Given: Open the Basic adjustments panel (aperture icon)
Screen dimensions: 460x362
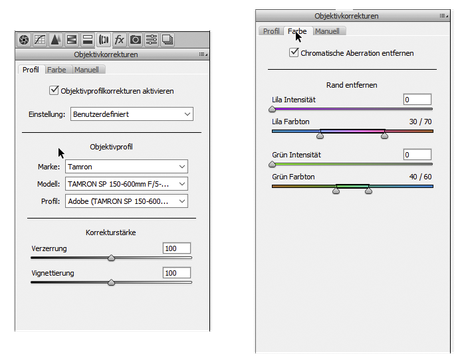Looking at the screenshot, I should coord(24,40).
